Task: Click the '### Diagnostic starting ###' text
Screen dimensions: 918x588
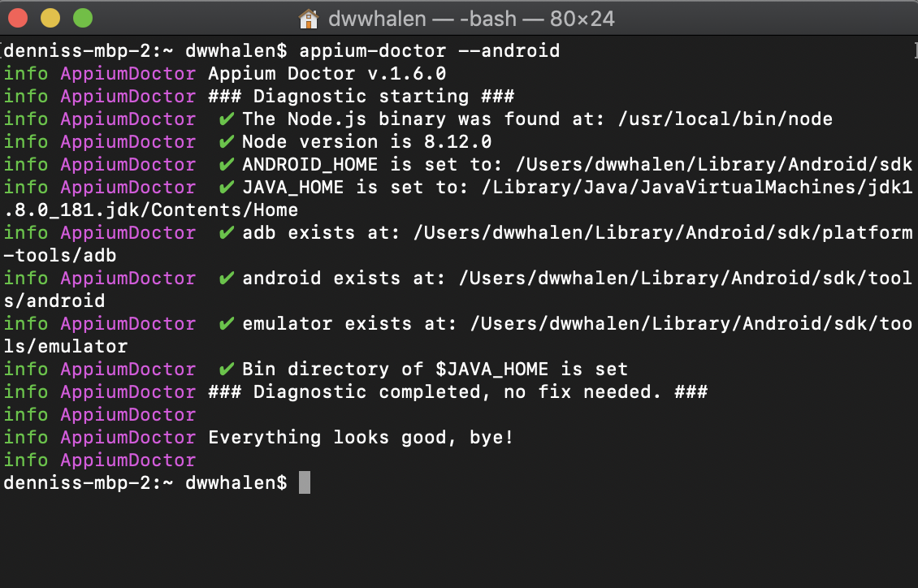Action: click(x=362, y=97)
